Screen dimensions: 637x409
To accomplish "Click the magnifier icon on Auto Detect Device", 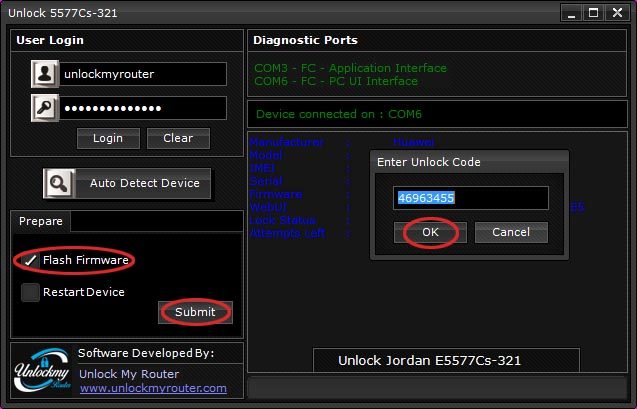I will coord(59,184).
